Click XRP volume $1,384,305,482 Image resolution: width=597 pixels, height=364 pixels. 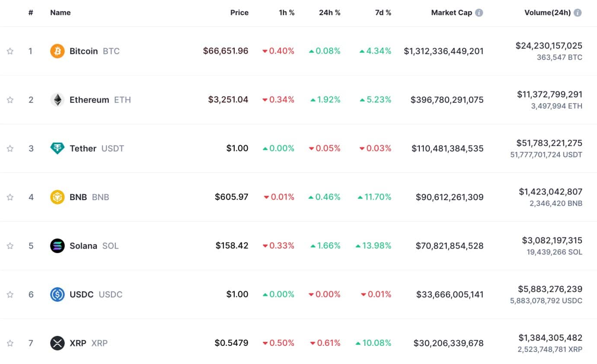551,338
